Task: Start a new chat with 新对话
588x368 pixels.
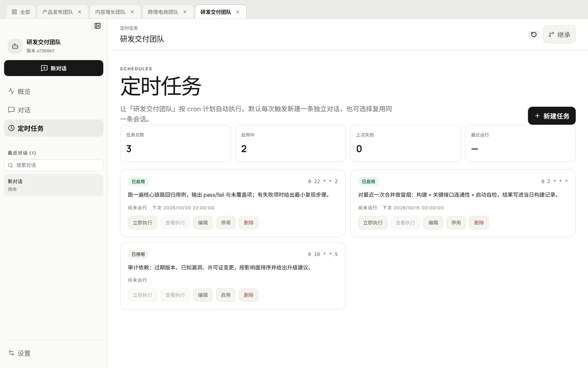Action: (x=53, y=68)
